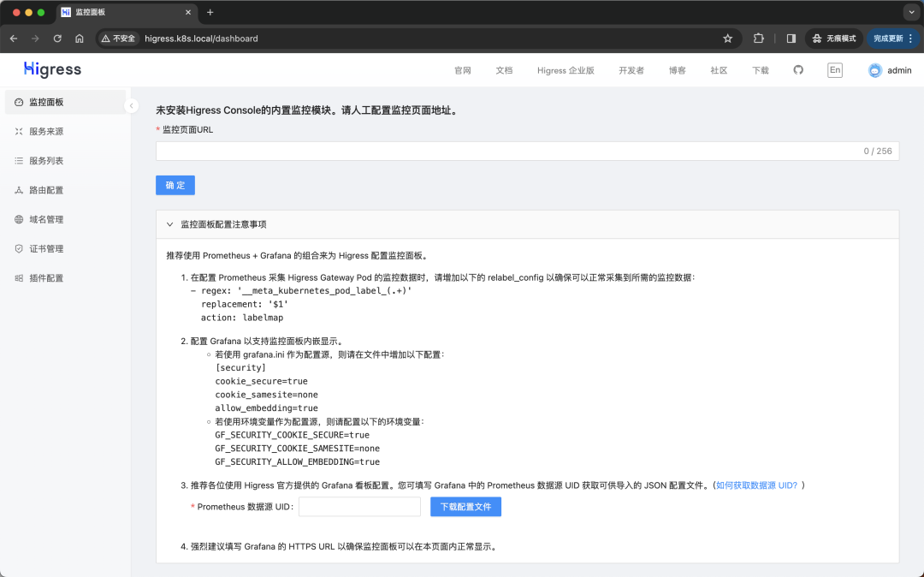Open the 博客 header link
This screenshot has height=577, width=924.
[677, 71]
